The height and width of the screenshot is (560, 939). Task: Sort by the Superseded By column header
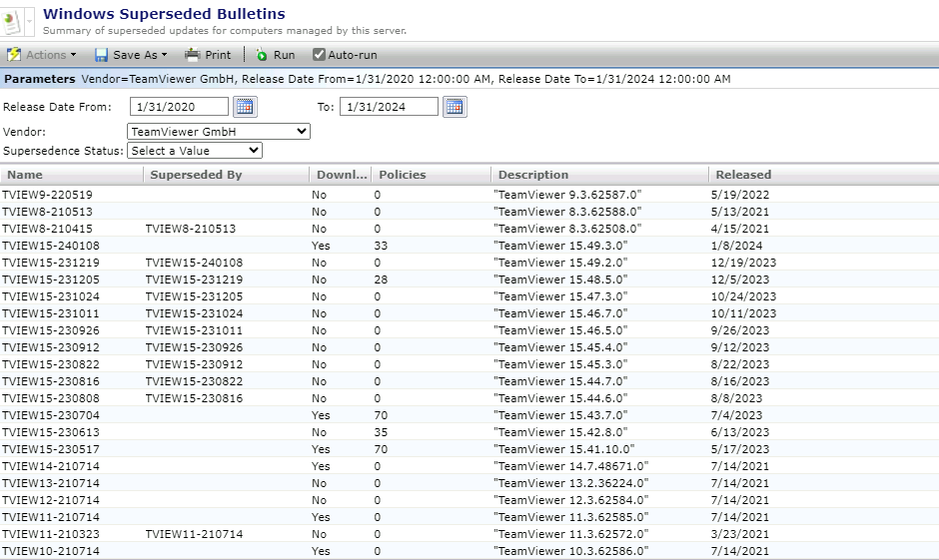[227, 175]
